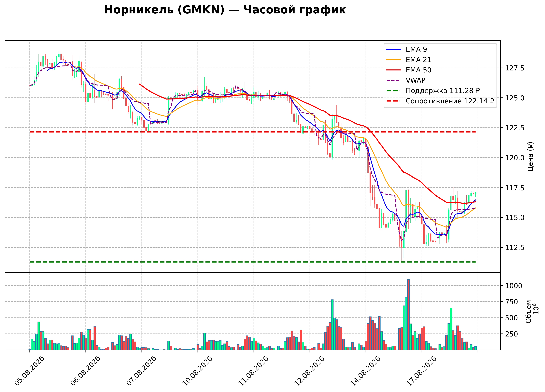This screenshot has height=392, width=545.
Task: Click the 120.0 price axis label
Action: (x=515, y=158)
